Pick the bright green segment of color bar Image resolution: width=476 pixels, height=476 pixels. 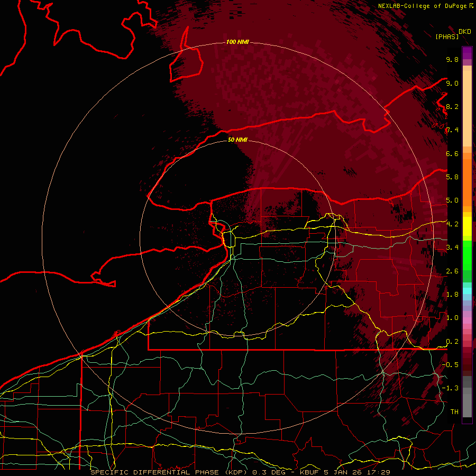[x=467, y=255]
